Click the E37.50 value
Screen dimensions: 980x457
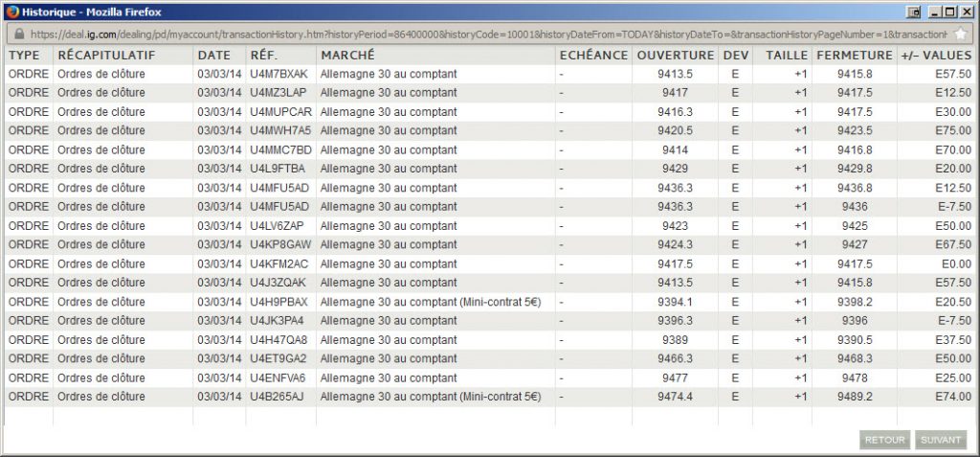click(953, 340)
